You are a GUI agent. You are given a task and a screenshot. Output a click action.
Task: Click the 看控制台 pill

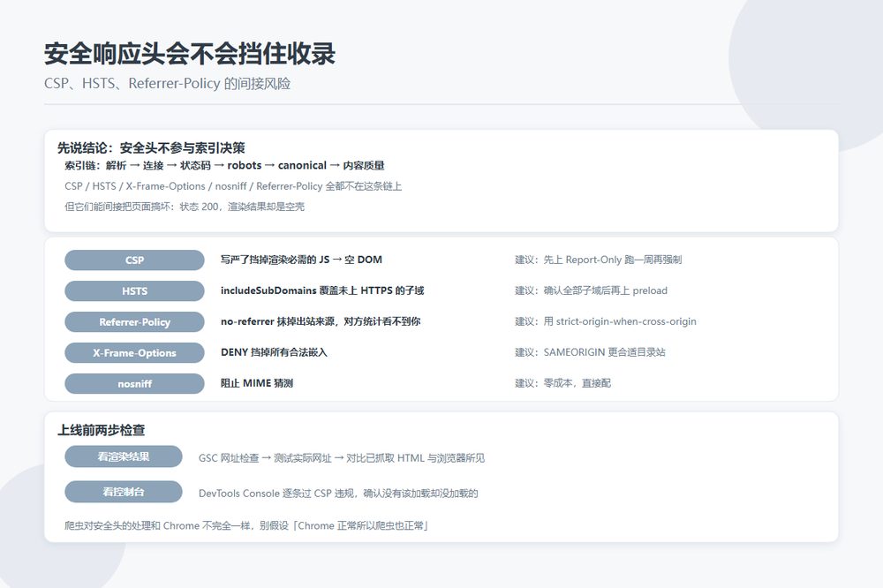[x=124, y=492]
